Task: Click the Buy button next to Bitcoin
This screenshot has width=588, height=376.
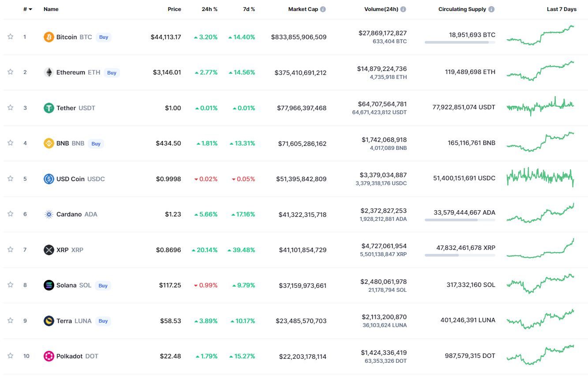Action: coord(104,37)
